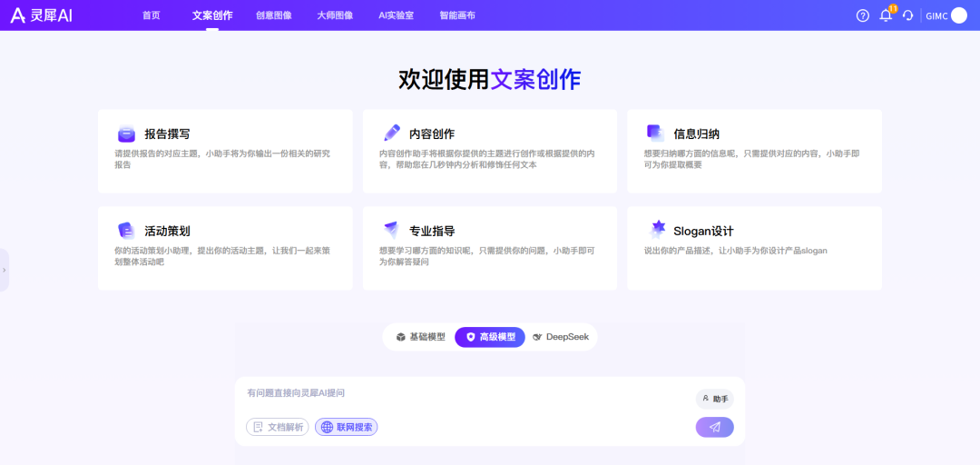Toggle the 文档解析 document parsing option
The image size is (980, 465).
(278, 427)
